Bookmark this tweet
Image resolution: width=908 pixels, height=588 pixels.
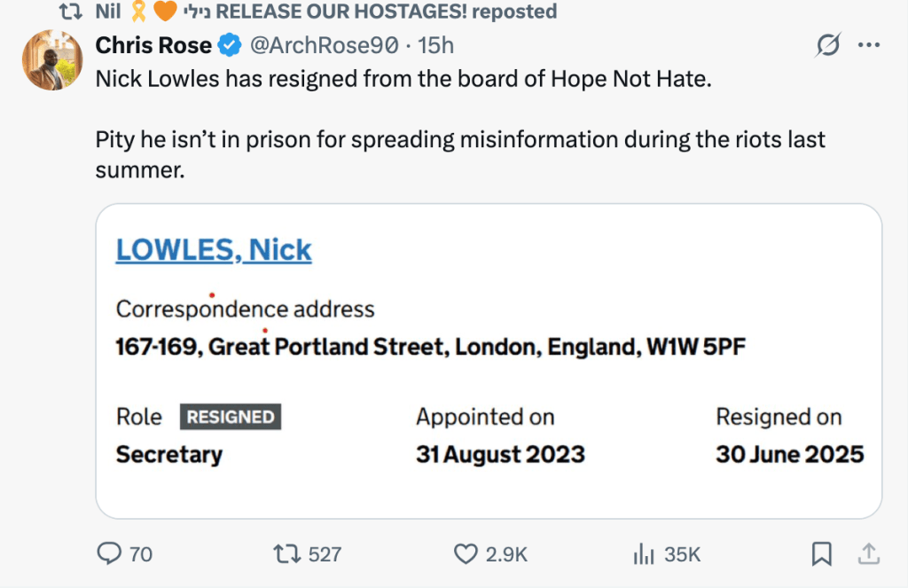point(821,554)
